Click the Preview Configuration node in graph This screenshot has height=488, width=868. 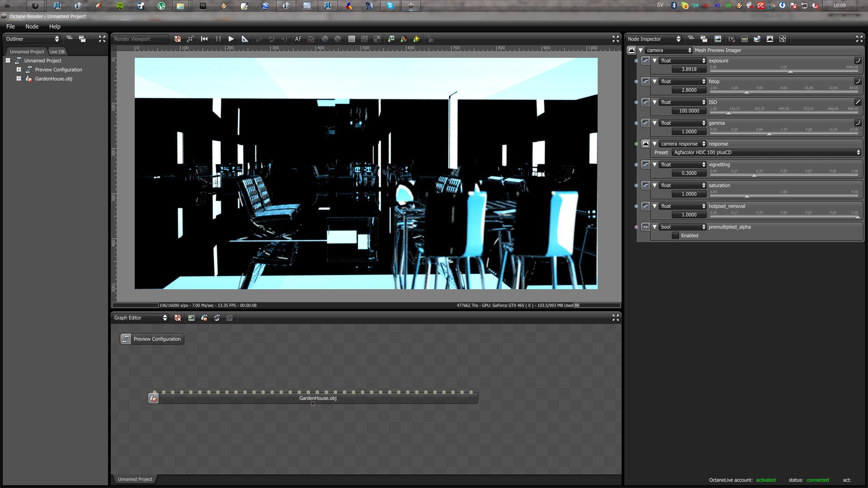click(x=152, y=339)
